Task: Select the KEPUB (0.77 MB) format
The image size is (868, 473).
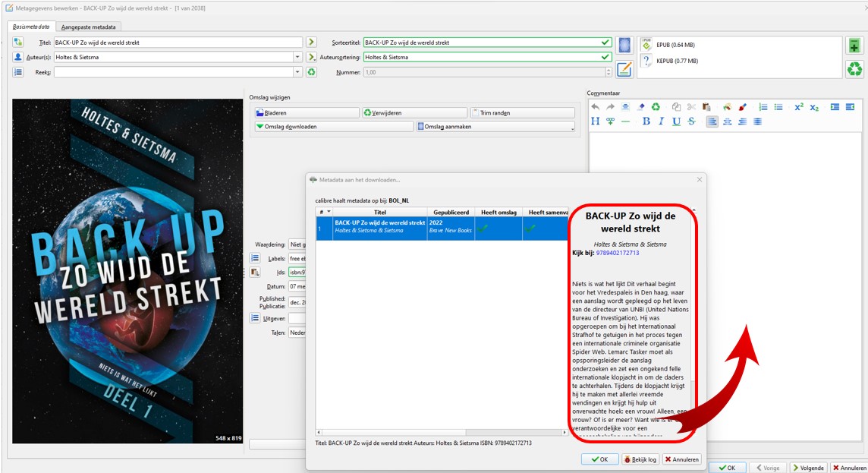Action: 677,61
